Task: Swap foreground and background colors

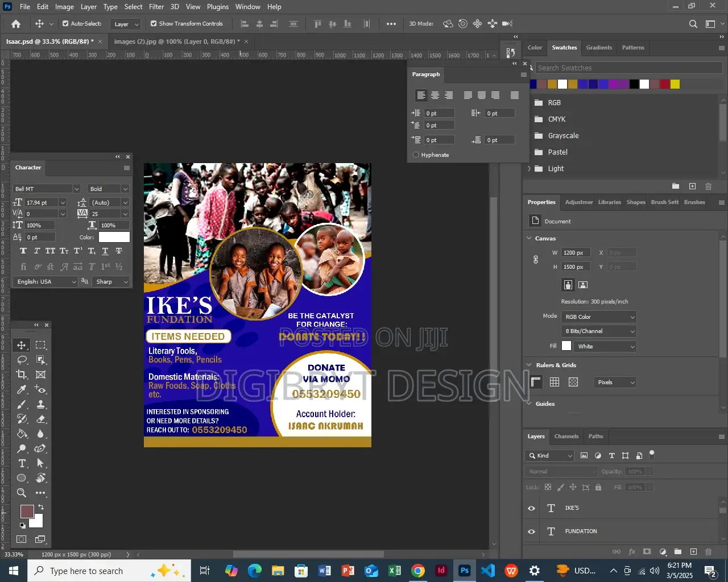Action: click(41, 507)
